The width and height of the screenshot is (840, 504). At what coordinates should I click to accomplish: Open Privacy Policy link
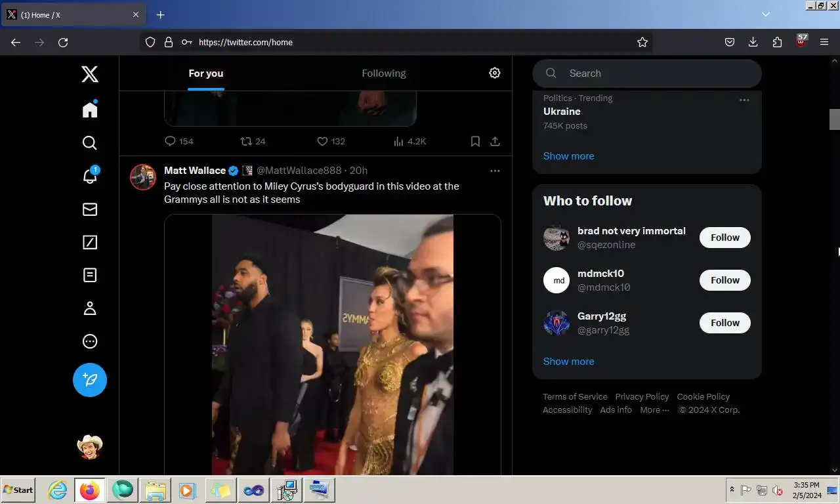click(x=642, y=397)
